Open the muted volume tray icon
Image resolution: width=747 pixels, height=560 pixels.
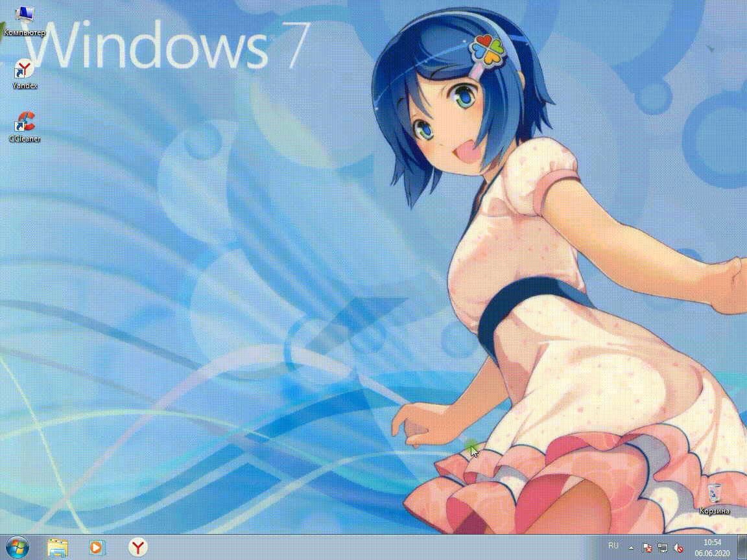click(x=678, y=548)
